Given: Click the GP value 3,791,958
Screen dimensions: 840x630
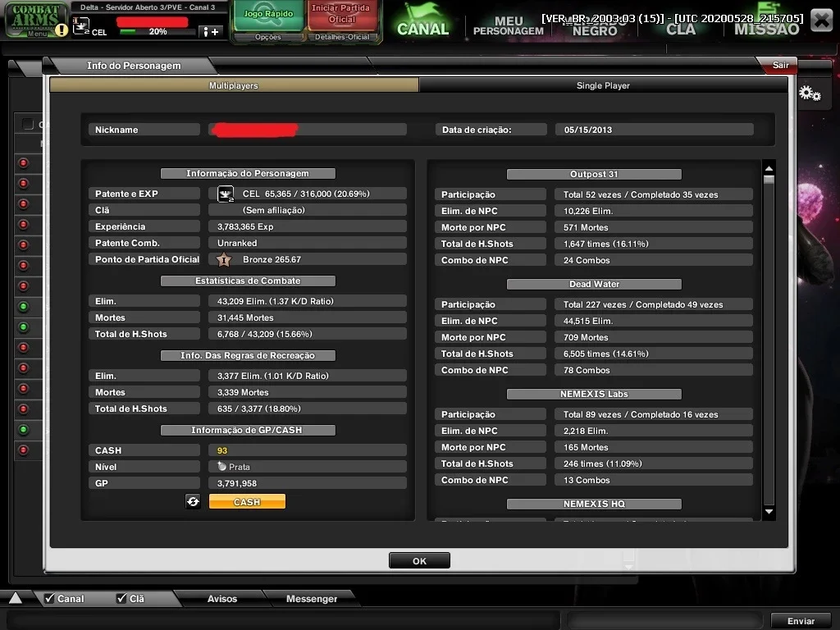Looking at the screenshot, I should [237, 483].
